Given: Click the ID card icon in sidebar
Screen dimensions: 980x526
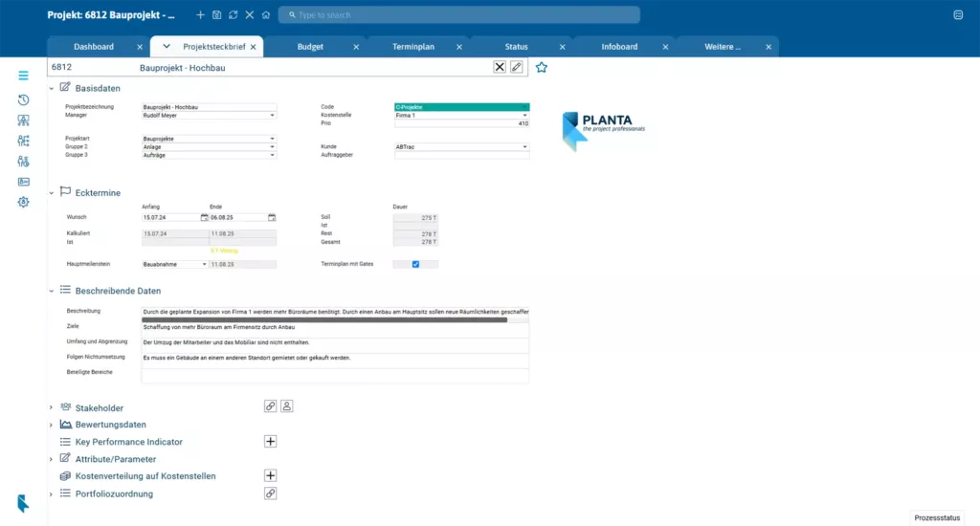Looking at the screenshot, I should click(23, 182).
